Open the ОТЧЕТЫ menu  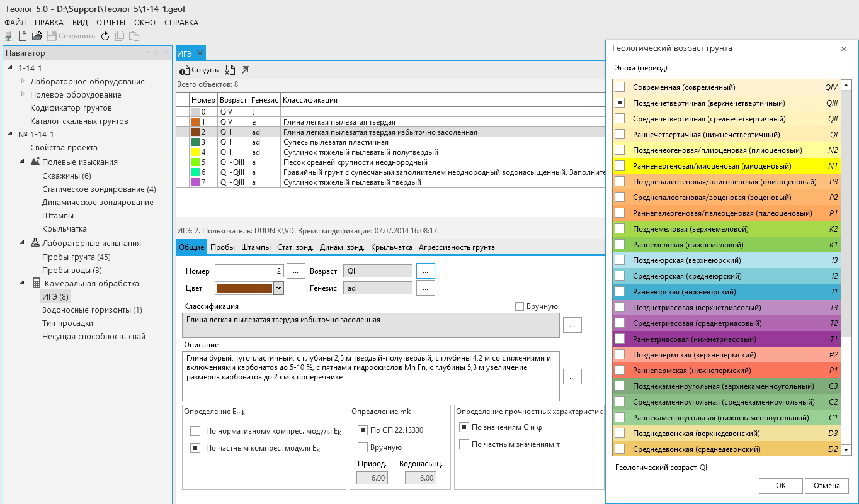pyautogui.click(x=111, y=22)
